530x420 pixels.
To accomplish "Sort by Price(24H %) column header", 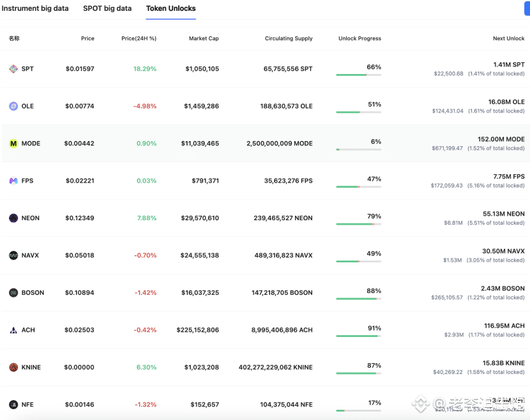I will point(139,39).
